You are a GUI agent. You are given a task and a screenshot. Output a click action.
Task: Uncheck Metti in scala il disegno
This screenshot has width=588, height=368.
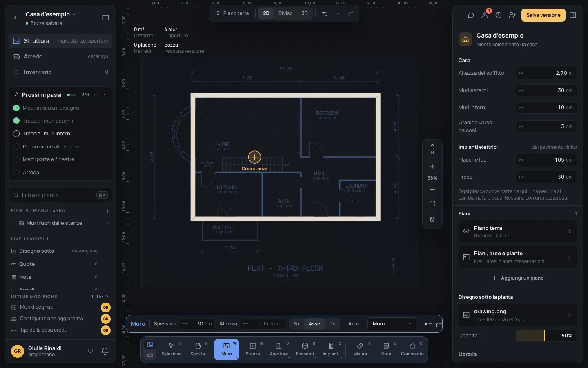(16, 108)
